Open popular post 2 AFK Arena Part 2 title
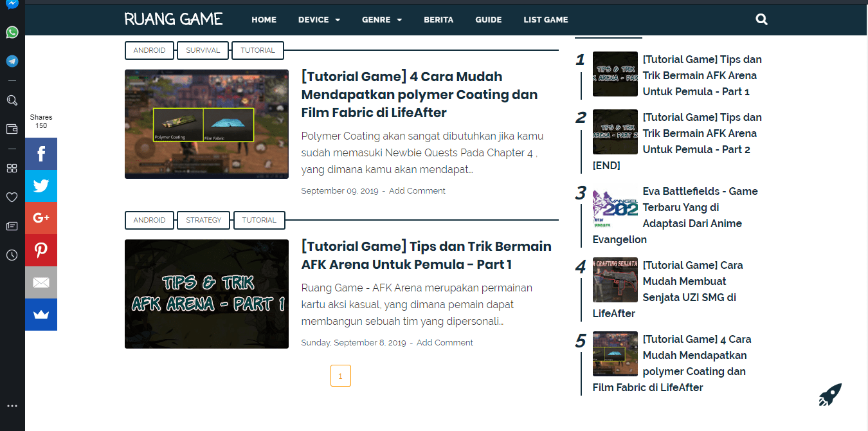 678,142
